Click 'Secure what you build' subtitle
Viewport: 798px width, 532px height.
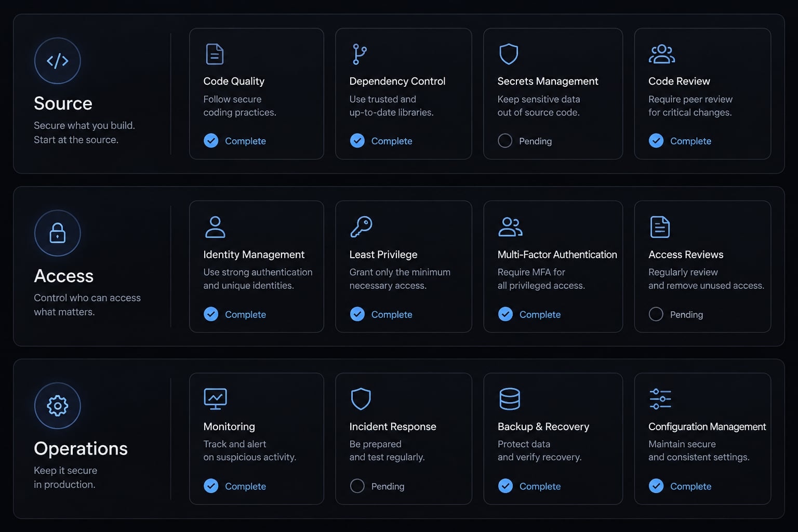[x=84, y=126]
